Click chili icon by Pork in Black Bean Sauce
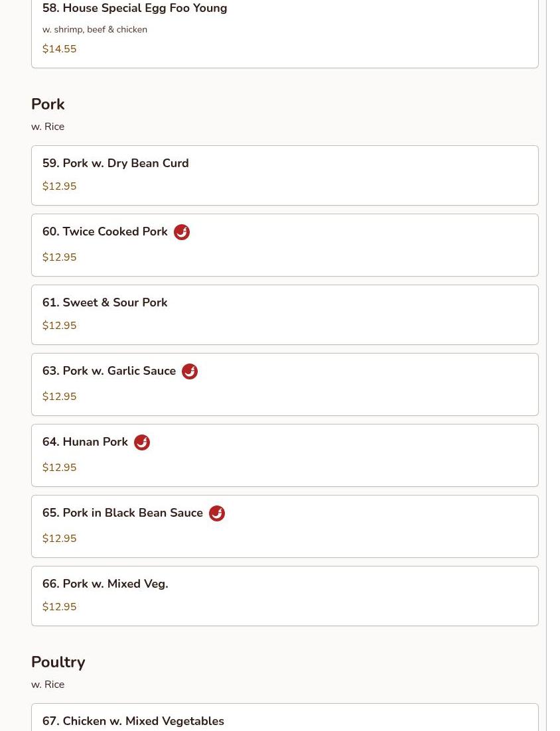 pos(216,513)
